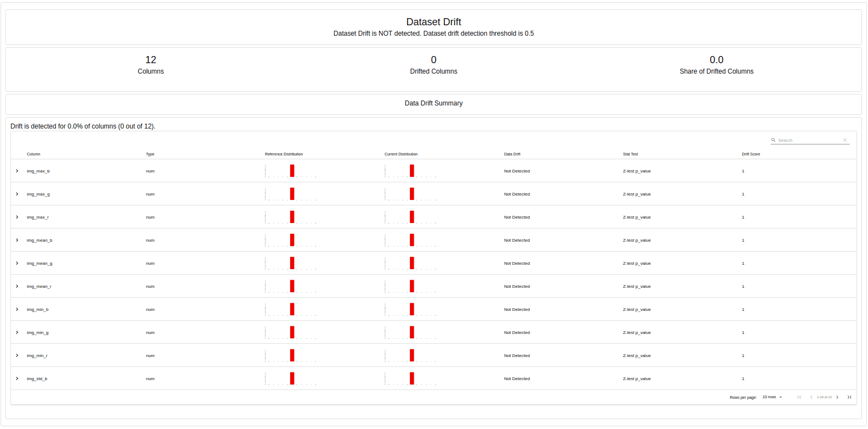The image size is (868, 429).
Task: Sort by the Drift Score header
Action: tap(751, 154)
